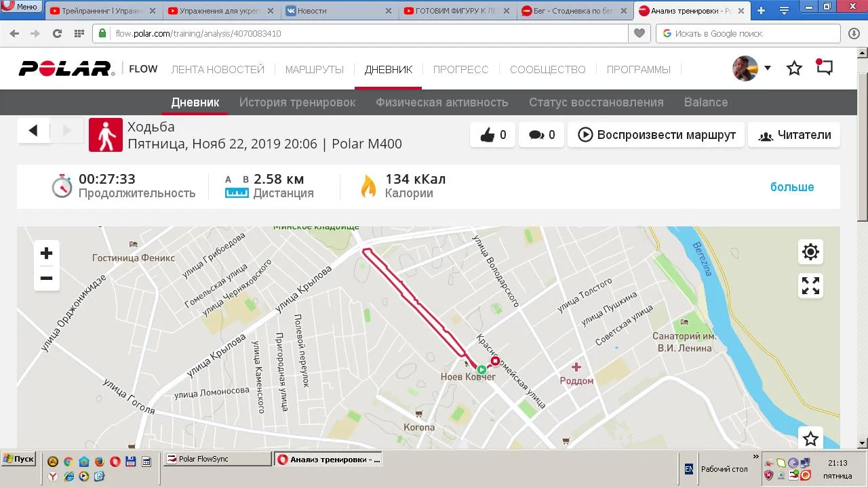
Task: Click the red walking sport icon
Action: (106, 135)
